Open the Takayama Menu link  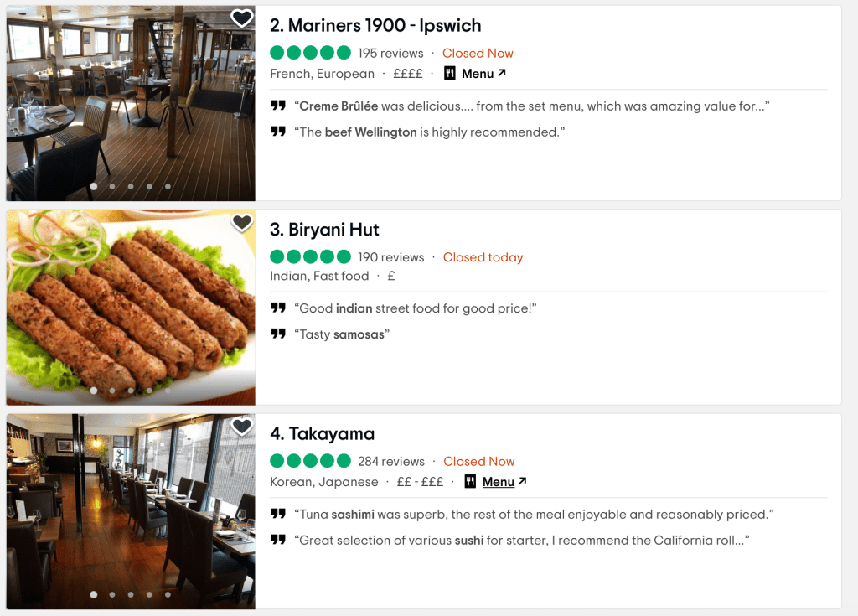(504, 481)
